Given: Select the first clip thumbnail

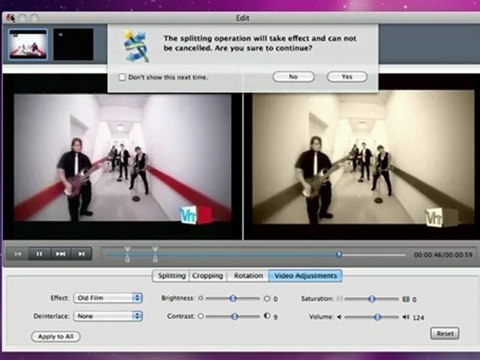Looking at the screenshot, I should coord(28,44).
